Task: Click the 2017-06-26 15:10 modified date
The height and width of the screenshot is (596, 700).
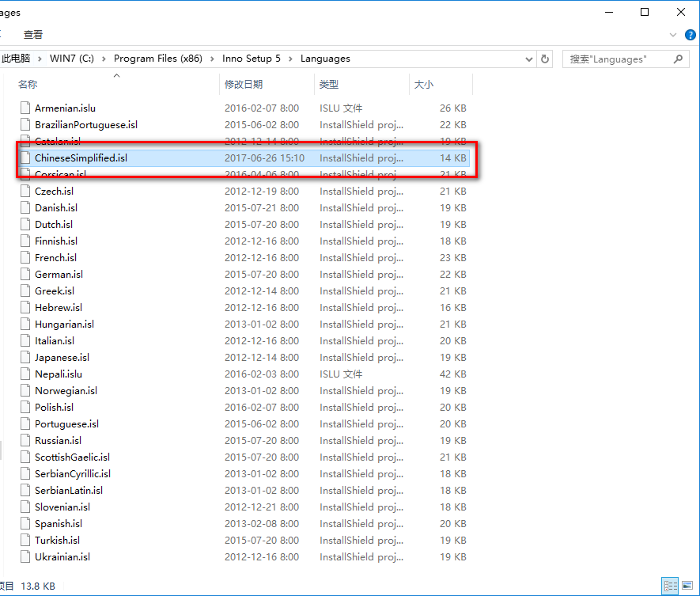Action: pos(264,158)
